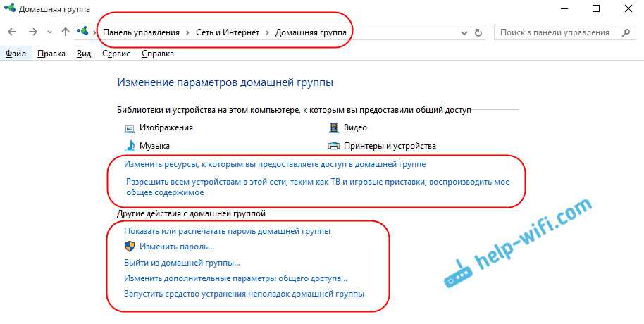The height and width of the screenshot is (324, 644).
Task: Open the Сервис menu
Action: click(x=116, y=54)
